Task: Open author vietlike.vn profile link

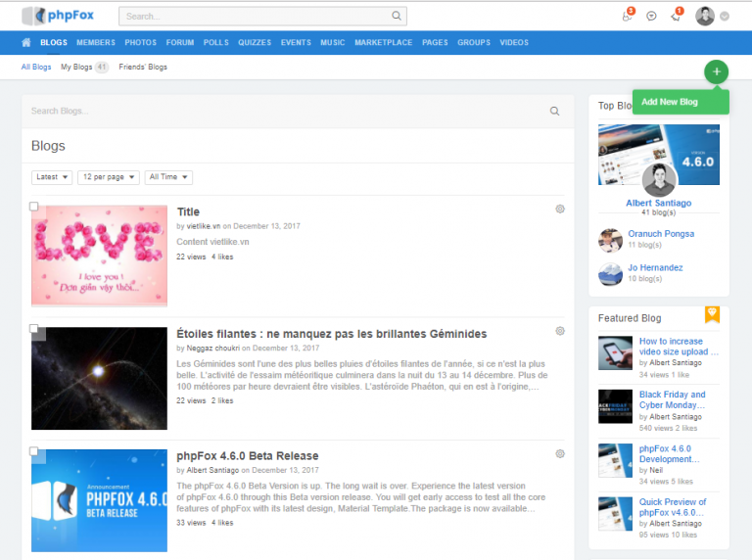Action: click(204, 226)
